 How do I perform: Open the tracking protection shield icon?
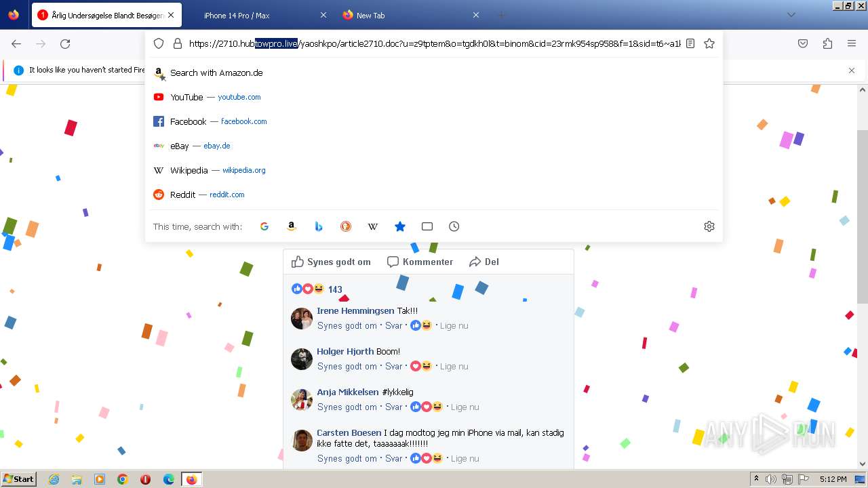[x=159, y=43]
